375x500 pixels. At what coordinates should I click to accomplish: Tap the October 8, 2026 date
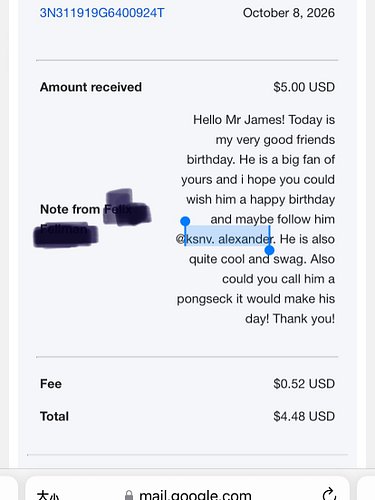[289, 13]
